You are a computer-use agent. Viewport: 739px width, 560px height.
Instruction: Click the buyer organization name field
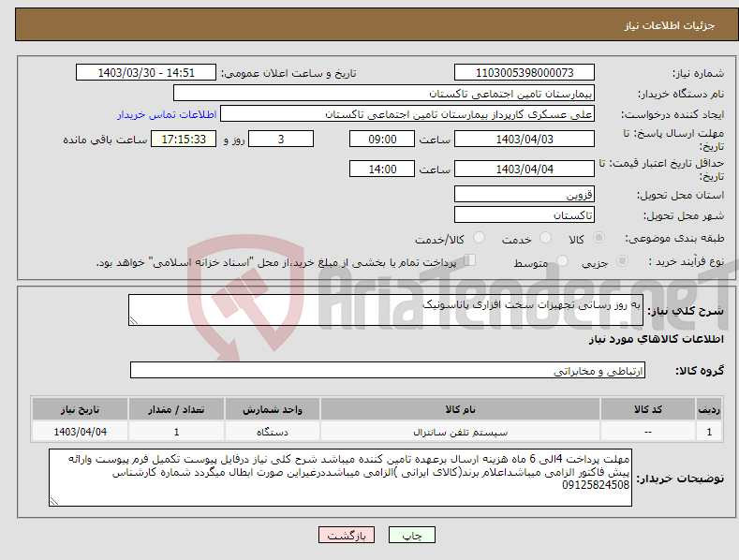click(384, 93)
